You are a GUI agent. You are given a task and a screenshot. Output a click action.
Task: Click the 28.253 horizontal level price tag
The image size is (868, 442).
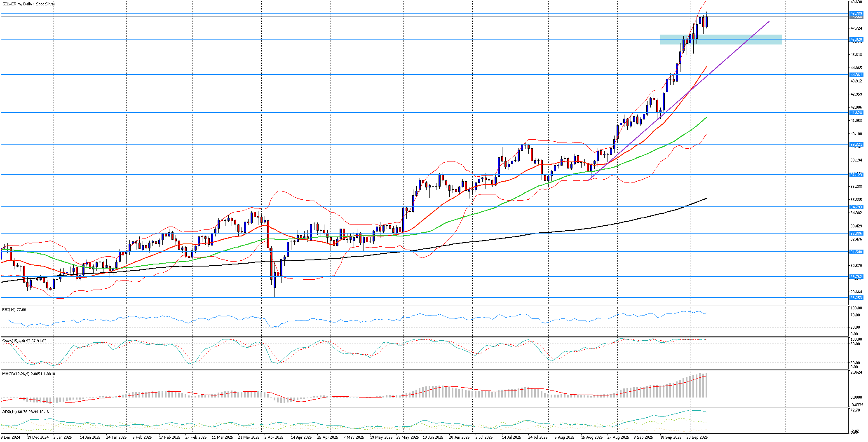point(856,298)
